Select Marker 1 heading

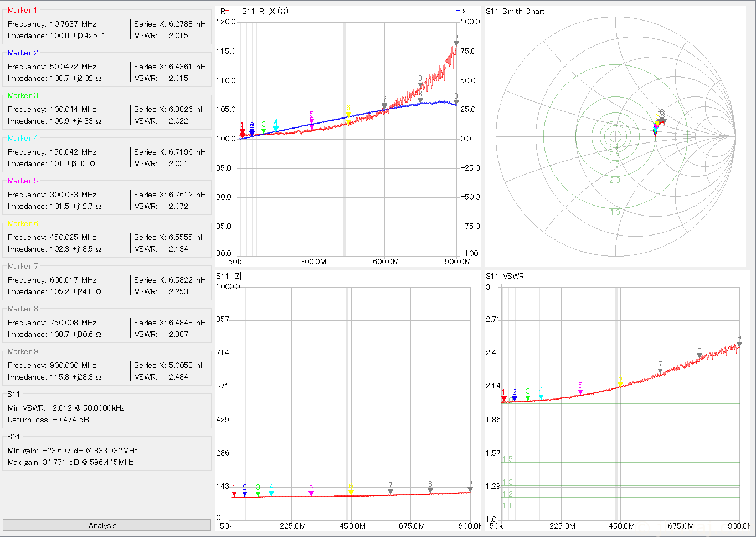point(23,10)
